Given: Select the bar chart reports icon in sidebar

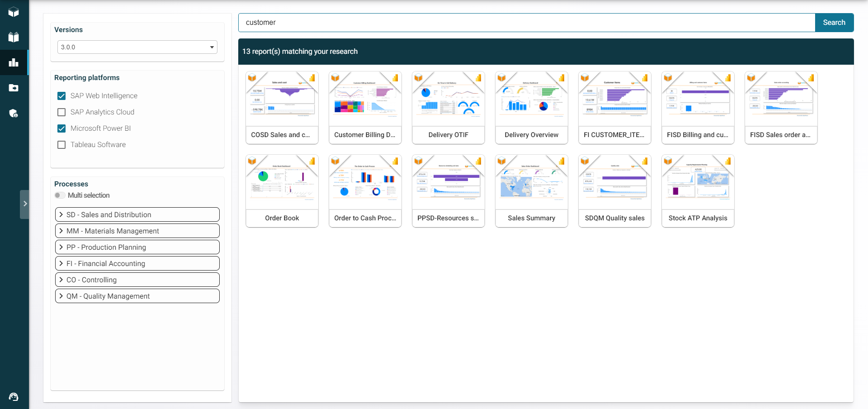Looking at the screenshot, I should pyautogui.click(x=14, y=62).
